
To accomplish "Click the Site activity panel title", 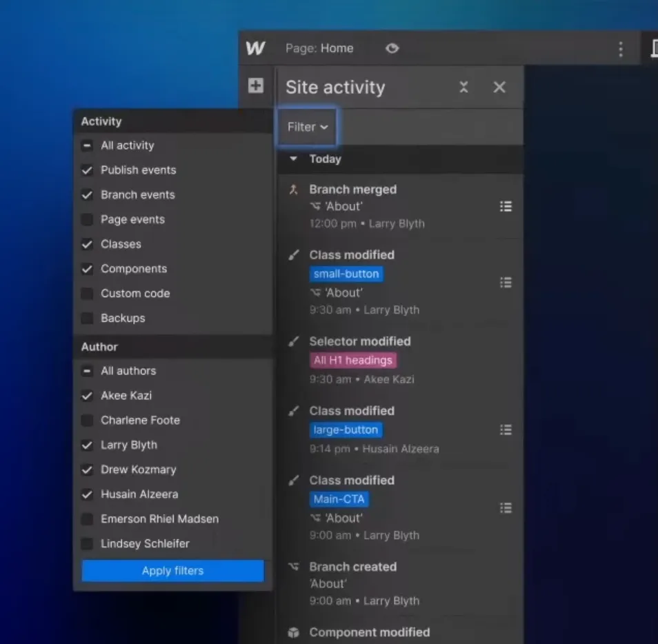I will [x=335, y=88].
